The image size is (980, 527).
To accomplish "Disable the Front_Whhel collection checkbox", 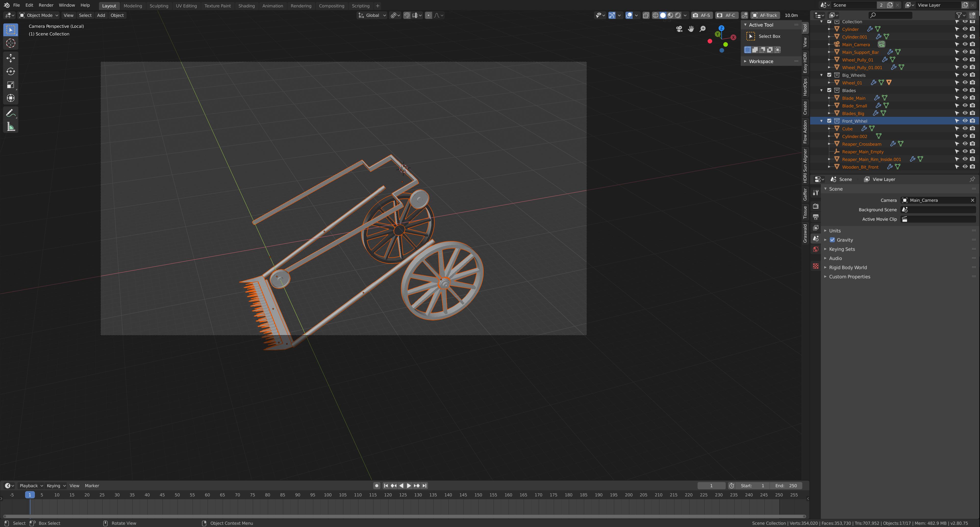I will 829,121.
